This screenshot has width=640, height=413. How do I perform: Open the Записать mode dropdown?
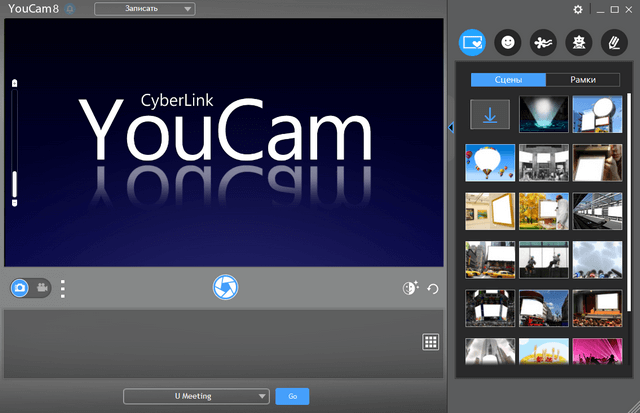pyautogui.click(x=145, y=9)
